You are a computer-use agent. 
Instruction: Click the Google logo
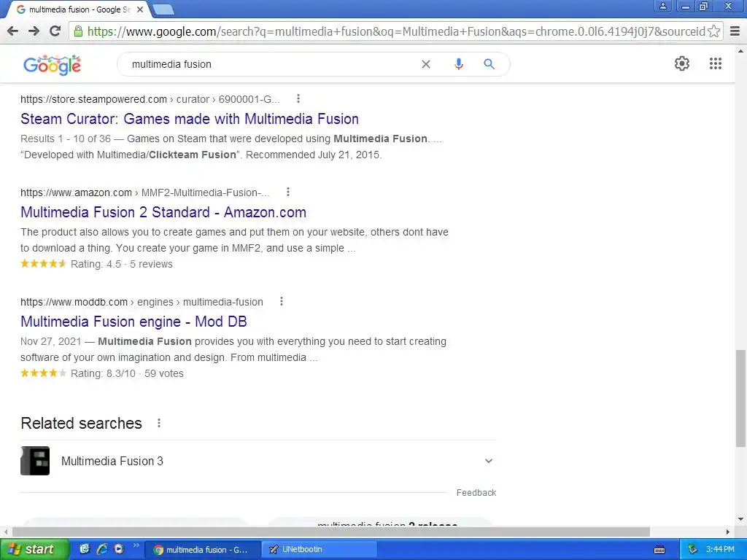click(x=52, y=65)
